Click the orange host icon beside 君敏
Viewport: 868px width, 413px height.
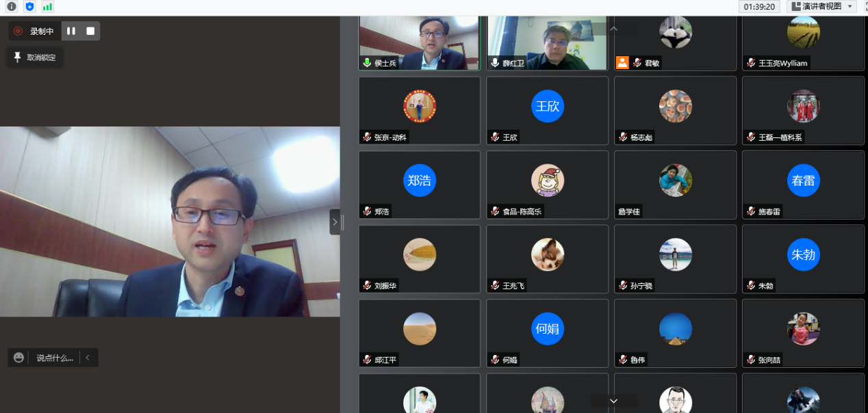(x=622, y=63)
